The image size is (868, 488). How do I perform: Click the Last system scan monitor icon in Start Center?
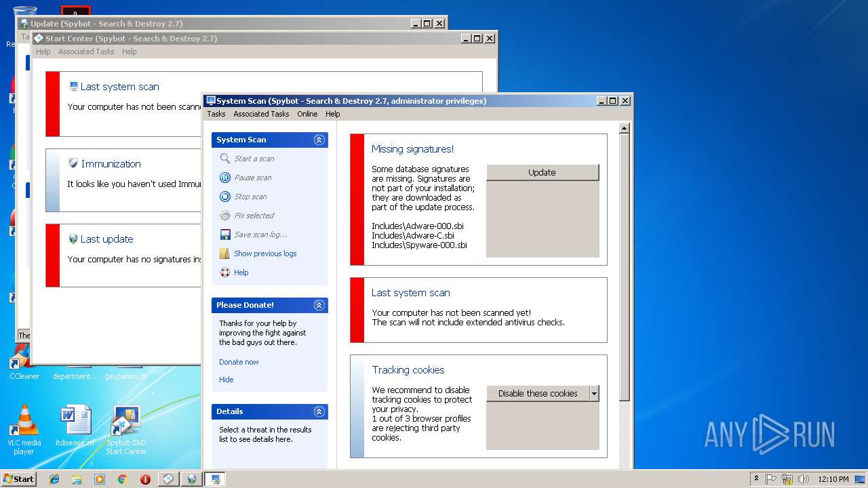tap(73, 86)
